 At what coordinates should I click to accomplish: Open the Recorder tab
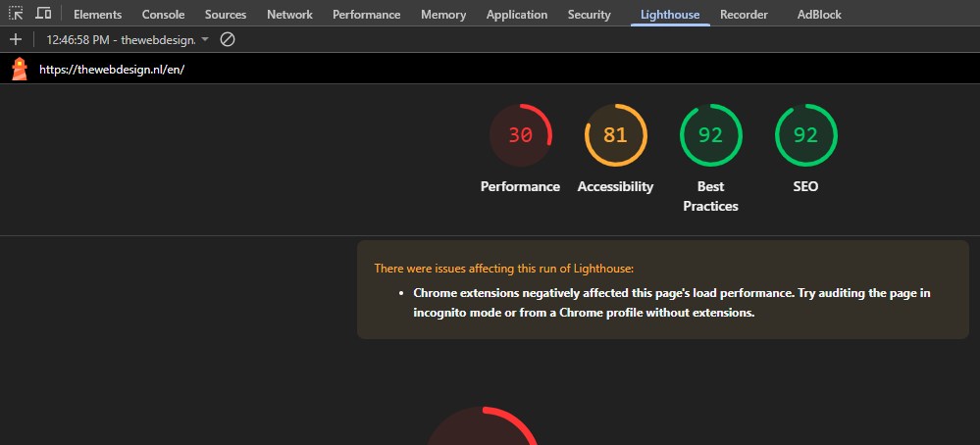point(744,15)
